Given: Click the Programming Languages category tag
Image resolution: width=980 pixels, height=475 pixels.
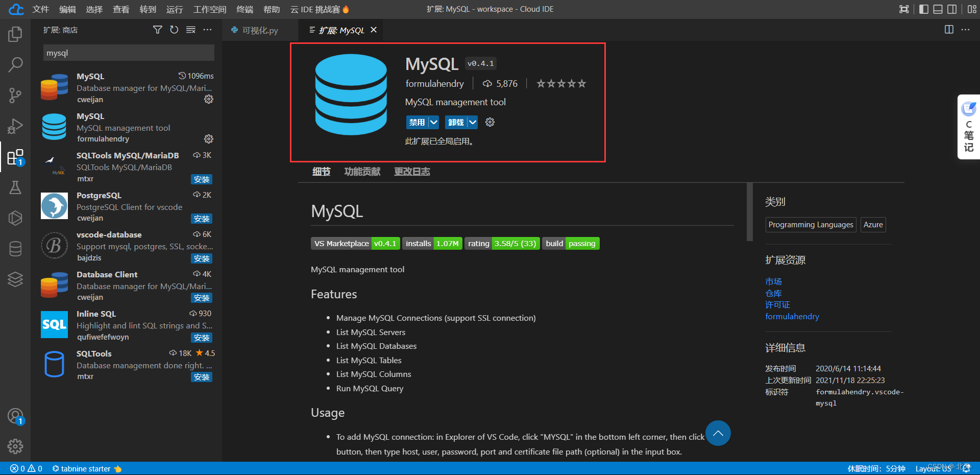Looking at the screenshot, I should pos(811,225).
